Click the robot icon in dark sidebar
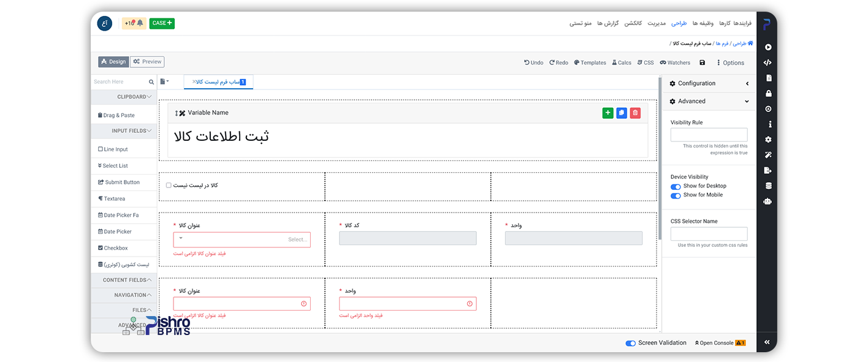The height and width of the screenshot is (362, 868). [768, 201]
